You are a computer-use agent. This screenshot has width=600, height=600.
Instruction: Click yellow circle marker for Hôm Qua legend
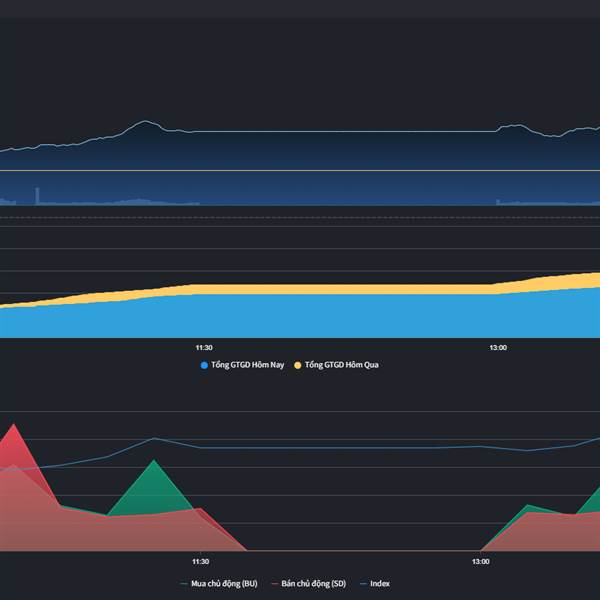click(x=298, y=365)
